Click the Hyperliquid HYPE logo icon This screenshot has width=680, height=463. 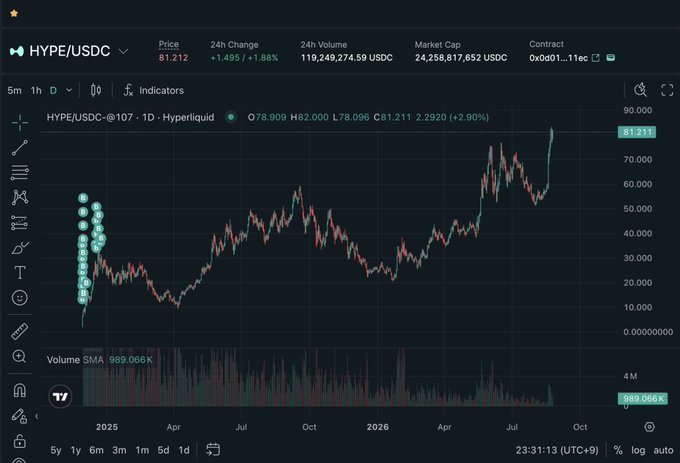pos(17,51)
